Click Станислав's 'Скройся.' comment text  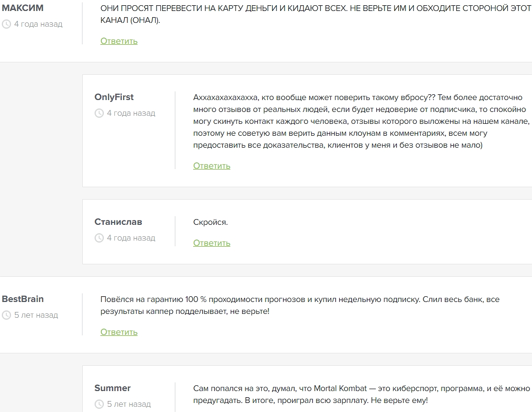[210, 222]
